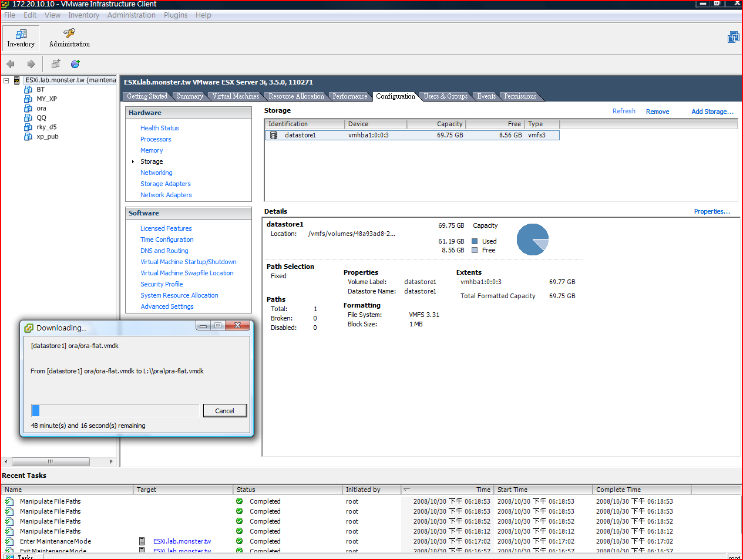This screenshot has height=560, width=743.
Task: Click the Time column sort arrow
Action: tap(407, 490)
